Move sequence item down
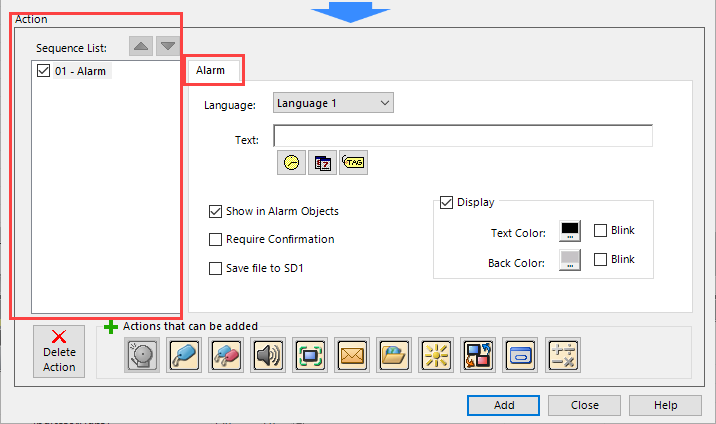 [x=168, y=46]
